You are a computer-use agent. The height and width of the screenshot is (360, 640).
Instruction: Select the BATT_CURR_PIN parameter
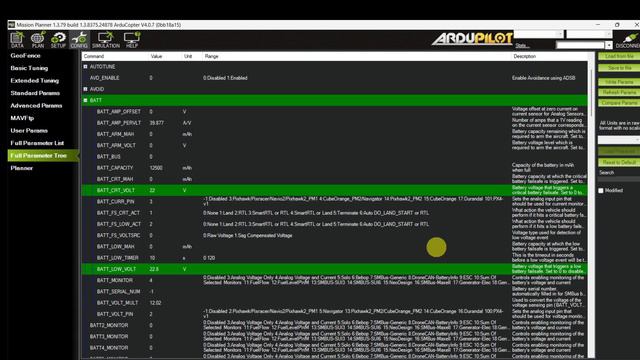point(116,202)
